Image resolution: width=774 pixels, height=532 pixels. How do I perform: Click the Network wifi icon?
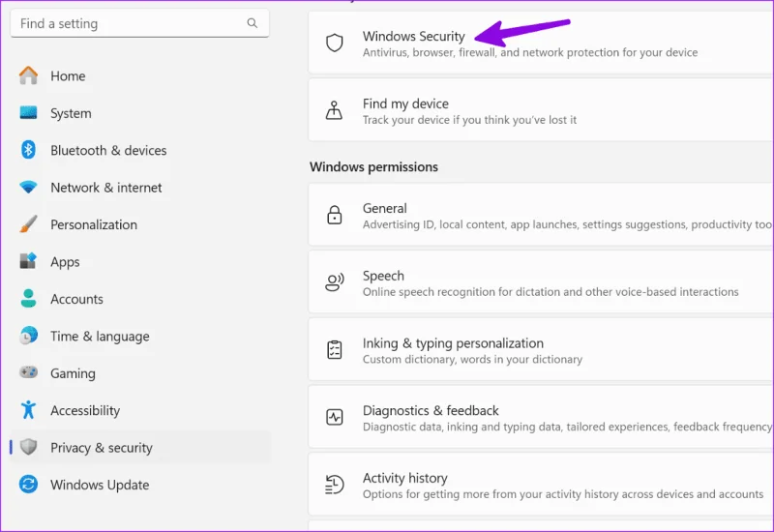[x=28, y=187]
